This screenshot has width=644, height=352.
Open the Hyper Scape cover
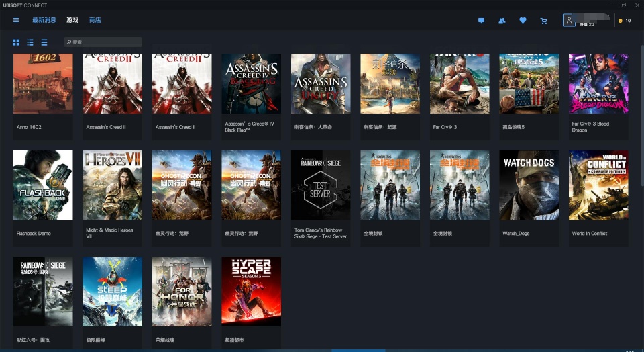(x=252, y=292)
